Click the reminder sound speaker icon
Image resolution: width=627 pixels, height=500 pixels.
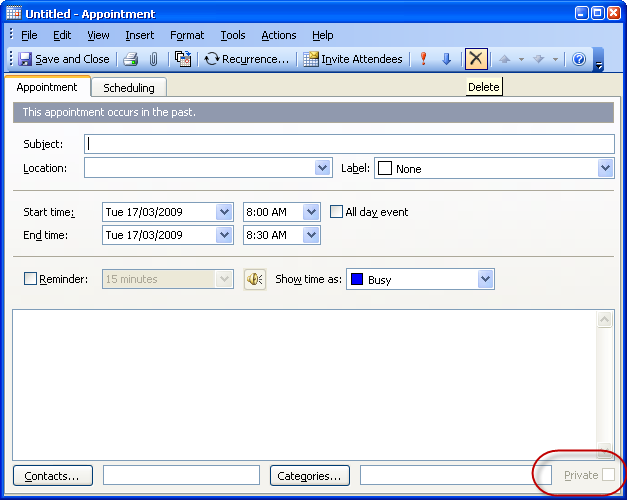click(255, 279)
